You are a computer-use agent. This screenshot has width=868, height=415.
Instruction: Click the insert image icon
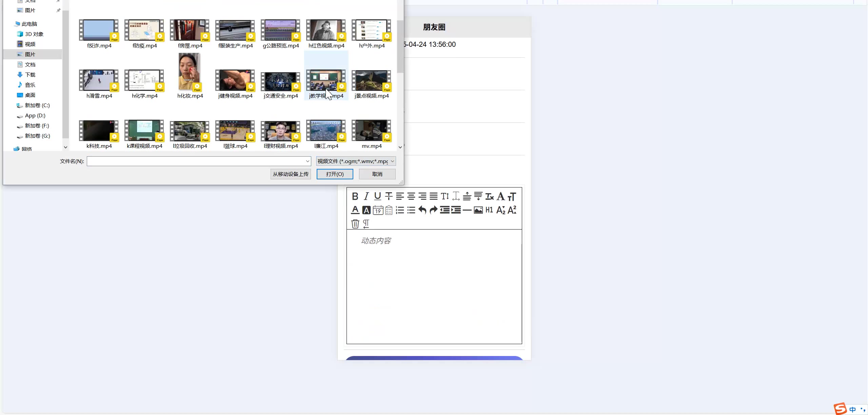(x=478, y=210)
